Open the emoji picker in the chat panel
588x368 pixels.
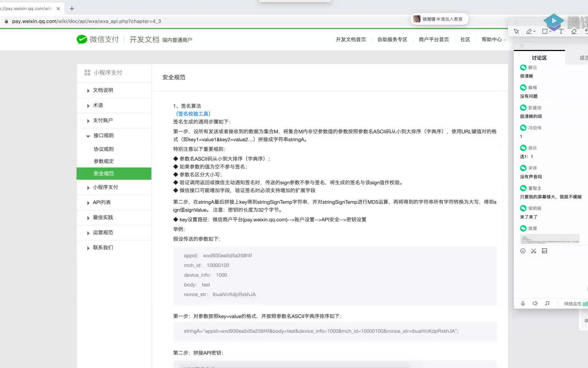tap(523, 251)
